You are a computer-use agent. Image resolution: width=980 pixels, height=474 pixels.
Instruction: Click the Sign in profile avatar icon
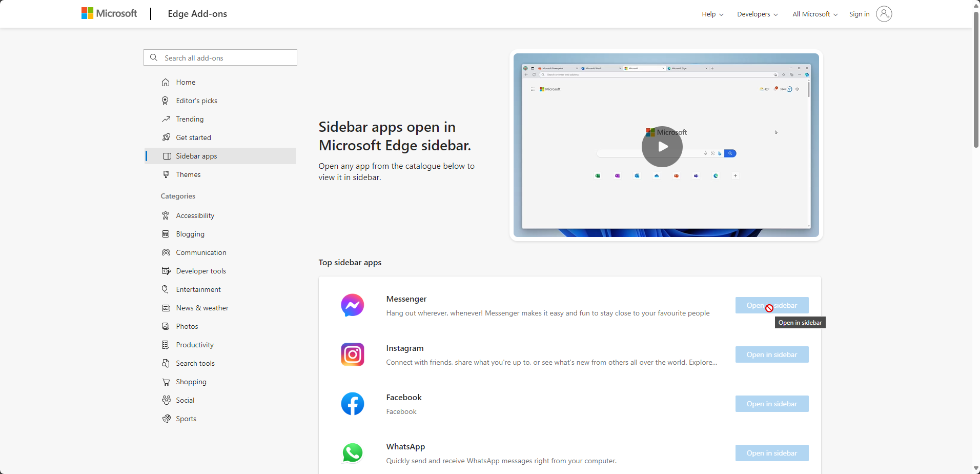(x=884, y=14)
